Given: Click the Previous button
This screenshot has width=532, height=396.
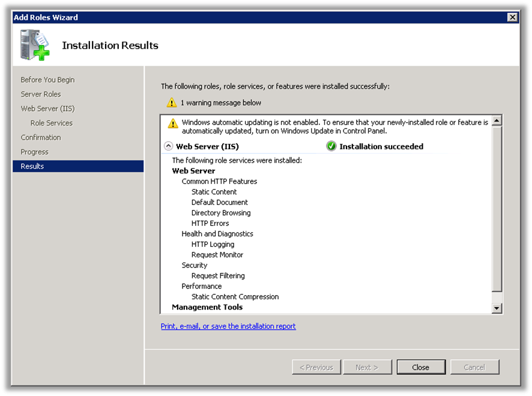Looking at the screenshot, I should click(x=316, y=367).
